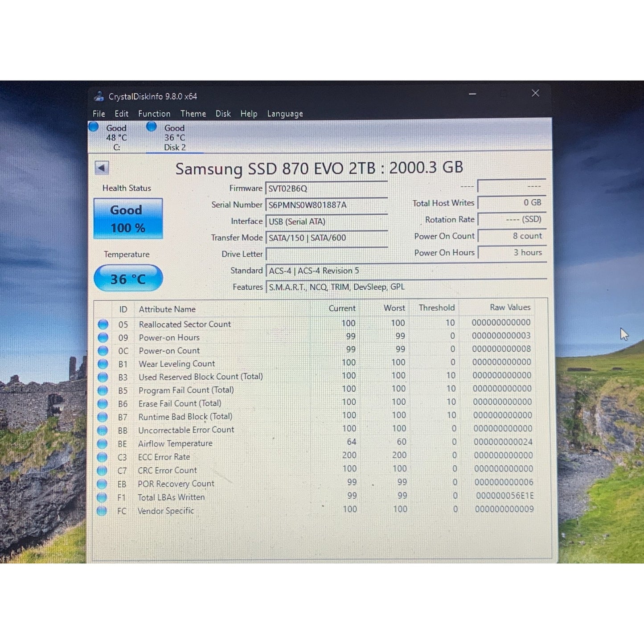The image size is (644, 644).
Task: Open the File menu
Action: pyautogui.click(x=99, y=114)
